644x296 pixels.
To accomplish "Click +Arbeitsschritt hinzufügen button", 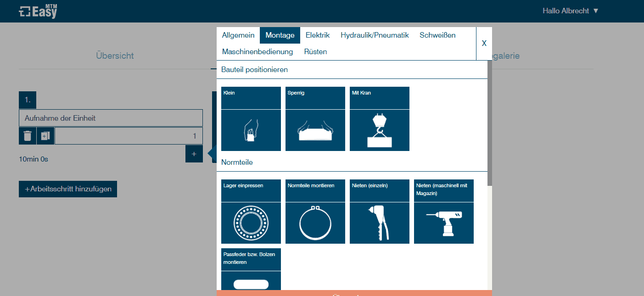I will 68,189.
